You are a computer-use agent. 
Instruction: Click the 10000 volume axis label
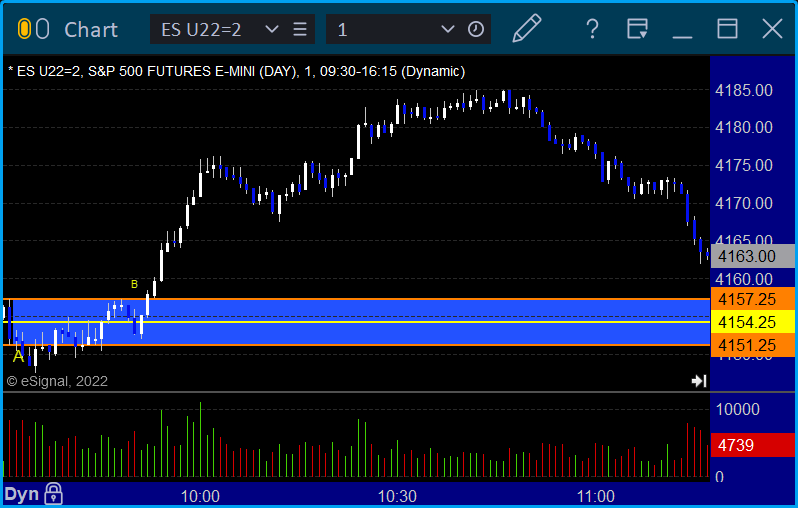click(x=737, y=409)
